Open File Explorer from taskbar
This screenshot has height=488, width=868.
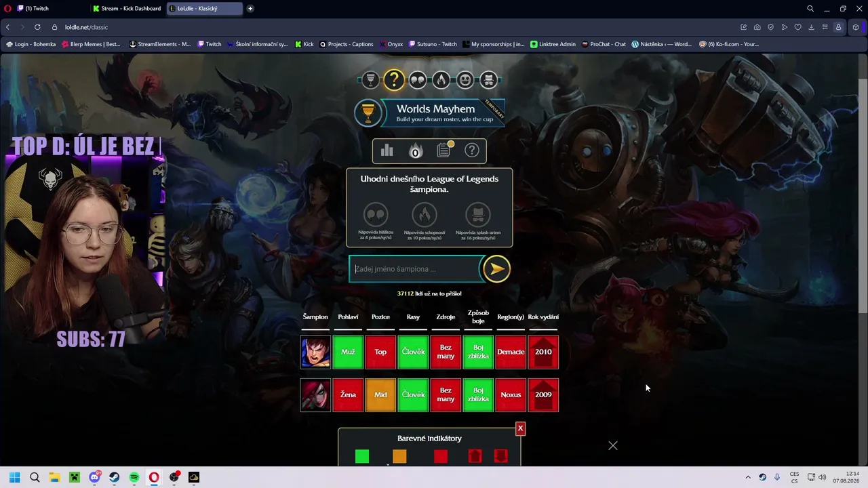54,477
